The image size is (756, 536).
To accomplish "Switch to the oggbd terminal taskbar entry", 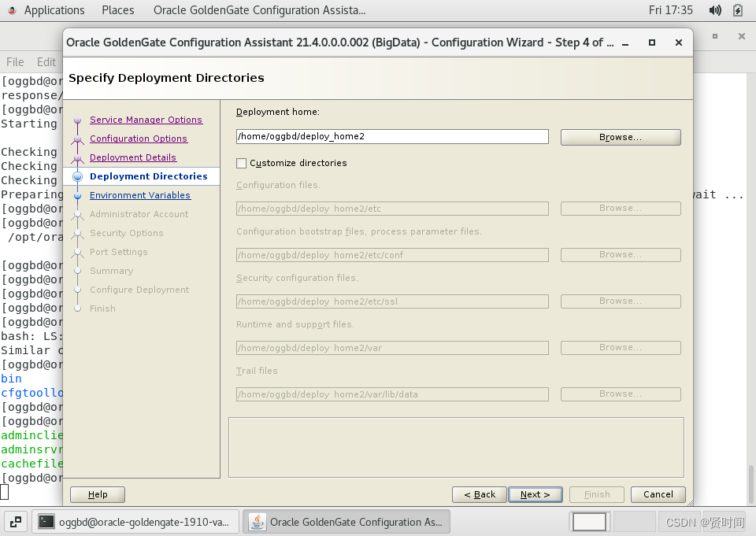I will point(135,522).
